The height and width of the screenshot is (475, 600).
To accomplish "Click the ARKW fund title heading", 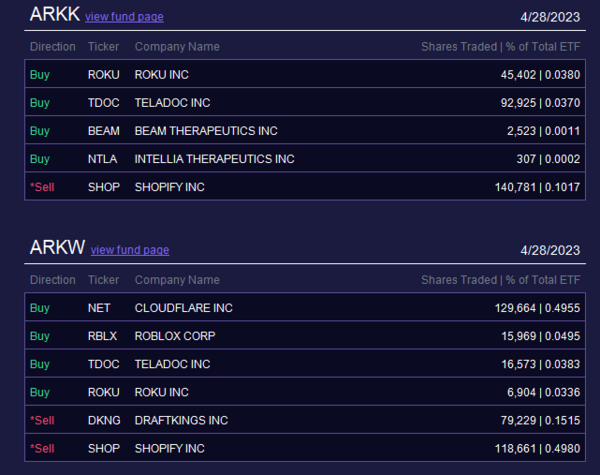I will 57,247.
